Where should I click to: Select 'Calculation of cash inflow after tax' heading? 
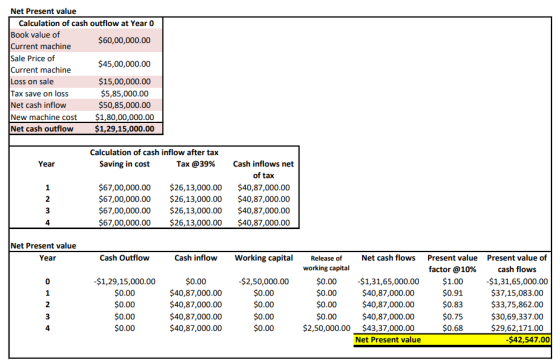[154, 153]
